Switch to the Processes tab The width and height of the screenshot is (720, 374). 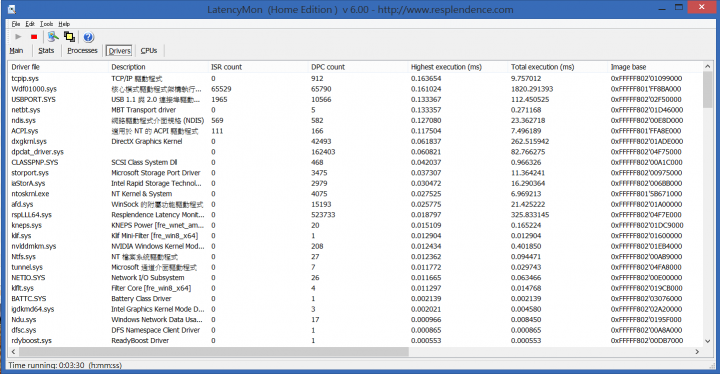tap(82, 51)
